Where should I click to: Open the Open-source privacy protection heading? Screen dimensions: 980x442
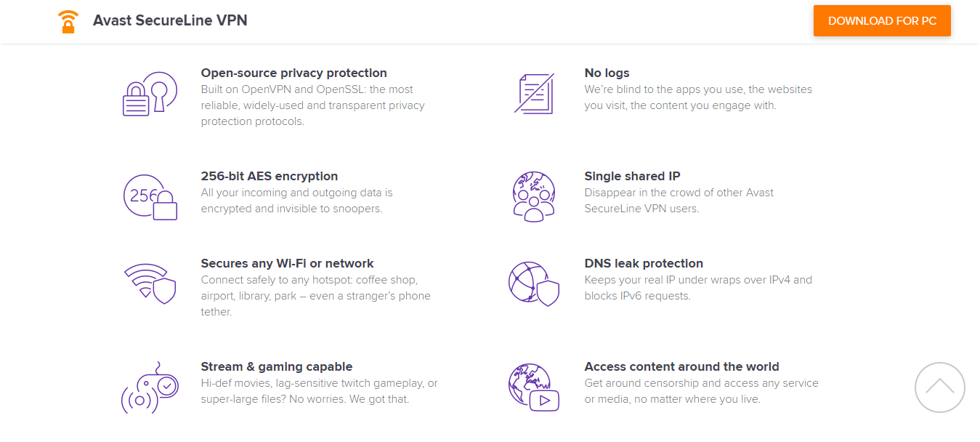(x=293, y=73)
